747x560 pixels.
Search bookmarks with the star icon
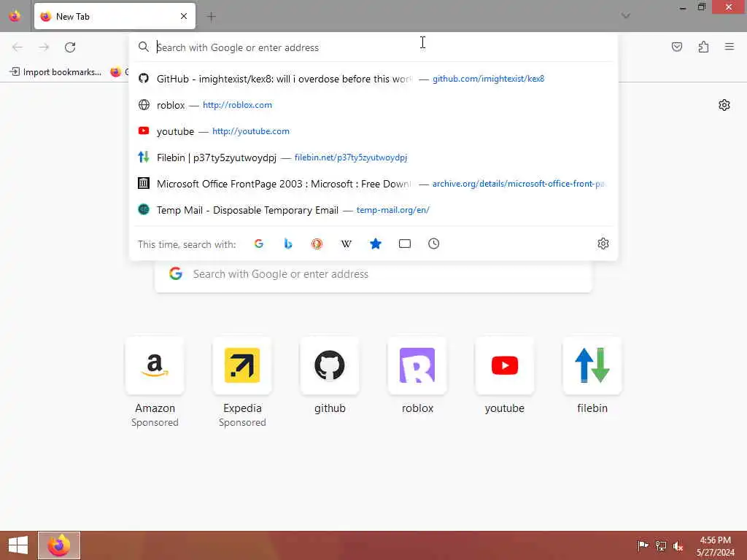[376, 244]
